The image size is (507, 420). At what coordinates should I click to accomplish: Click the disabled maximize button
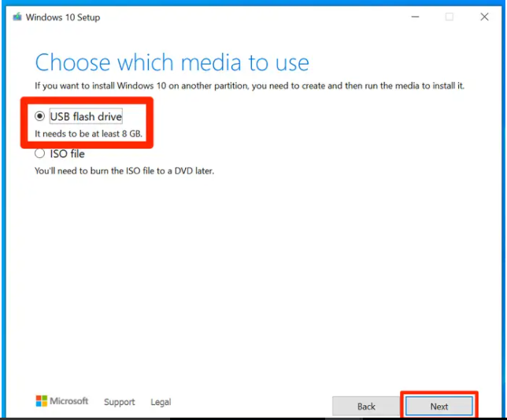449,17
